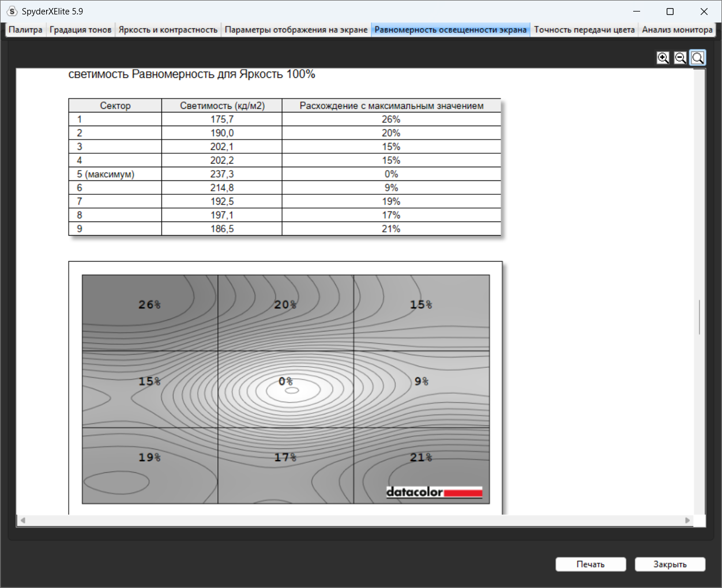The height and width of the screenshot is (588, 722).
Task: Click luminance value 202,1
Action: coord(222,147)
